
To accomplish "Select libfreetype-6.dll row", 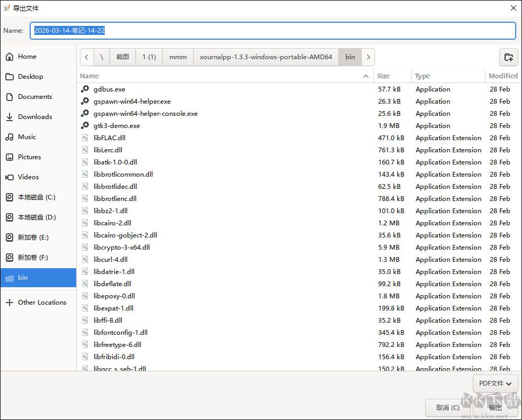I will point(299,344).
